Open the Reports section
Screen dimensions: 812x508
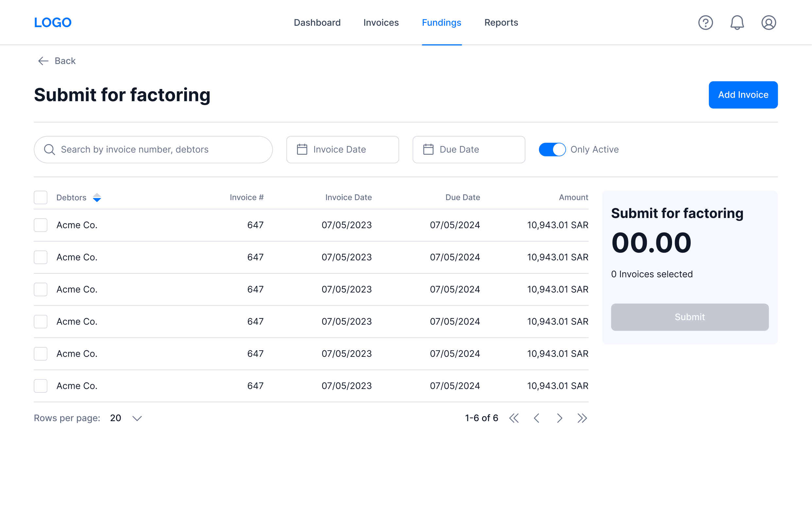(x=501, y=23)
